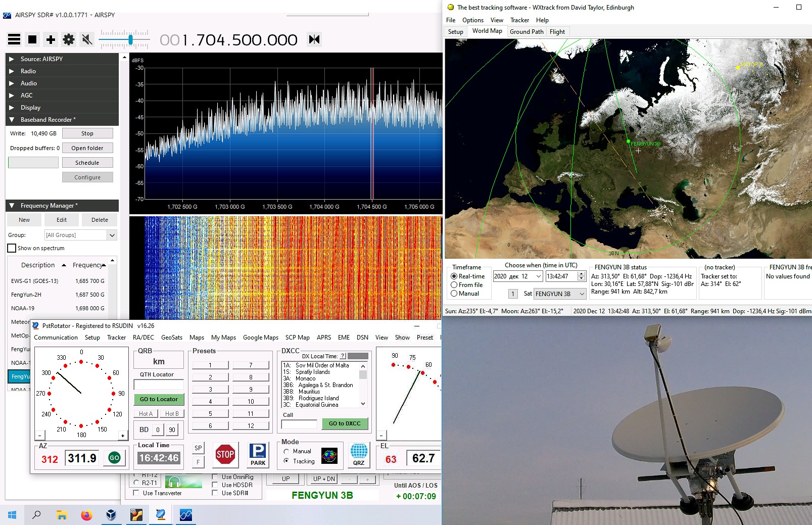Click GO to DXCC button
This screenshot has width=812, height=525.
(345, 423)
